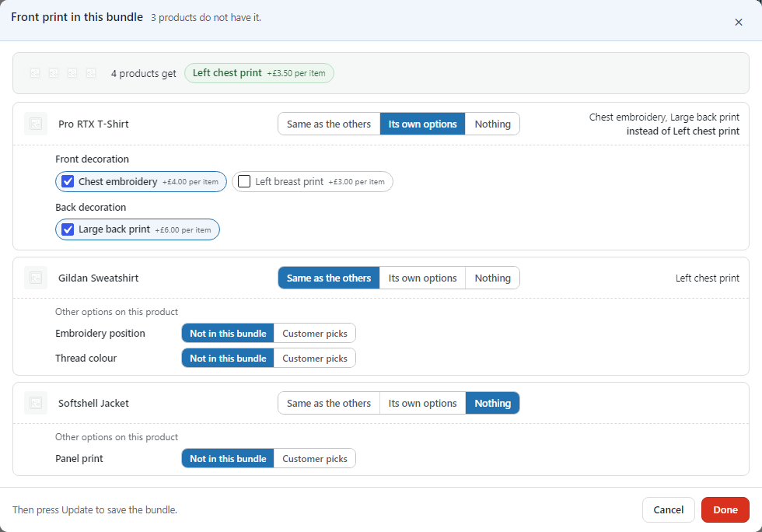Image resolution: width=762 pixels, height=532 pixels.
Task: Switch Gildan Sweatshirt to Its own options
Action: (x=422, y=278)
